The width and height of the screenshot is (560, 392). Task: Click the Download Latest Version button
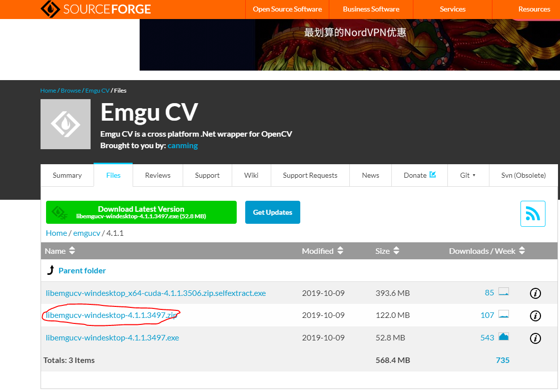[x=141, y=212]
